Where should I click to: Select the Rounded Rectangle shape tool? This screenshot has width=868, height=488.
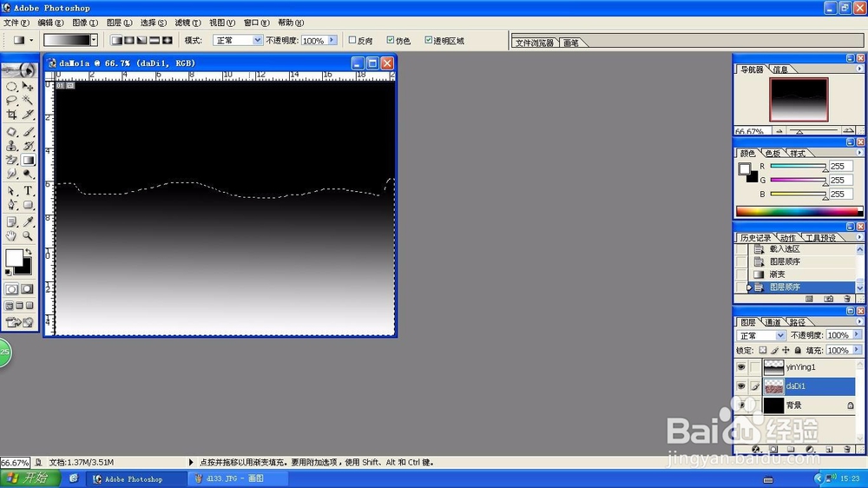click(28, 205)
